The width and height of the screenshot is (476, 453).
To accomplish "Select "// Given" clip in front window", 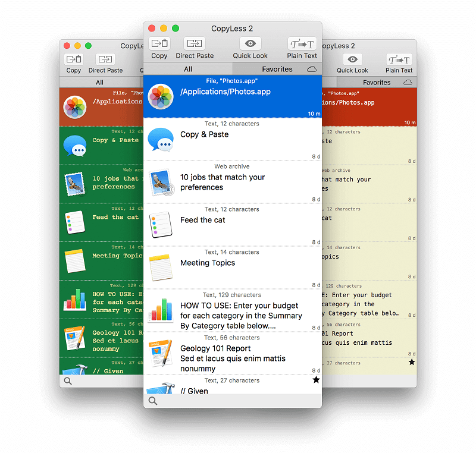I will [233, 385].
